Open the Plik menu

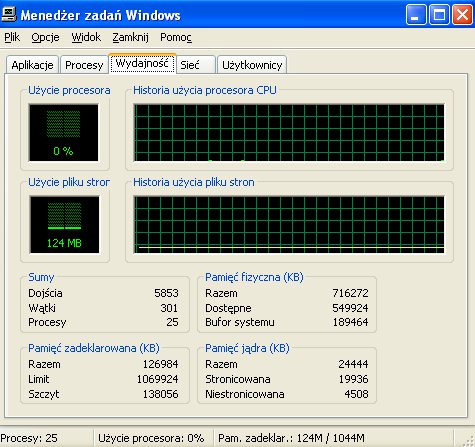tap(12, 37)
